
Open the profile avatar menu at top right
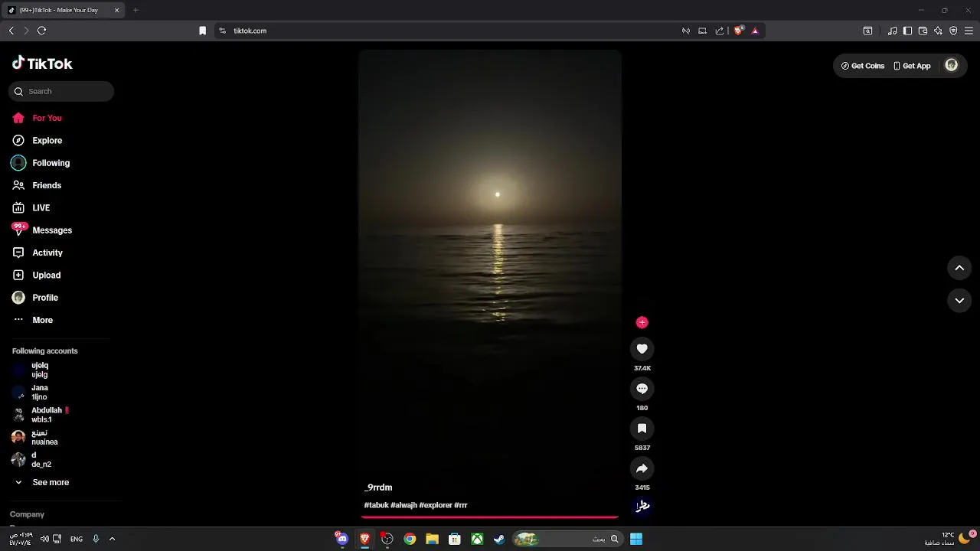[952, 66]
